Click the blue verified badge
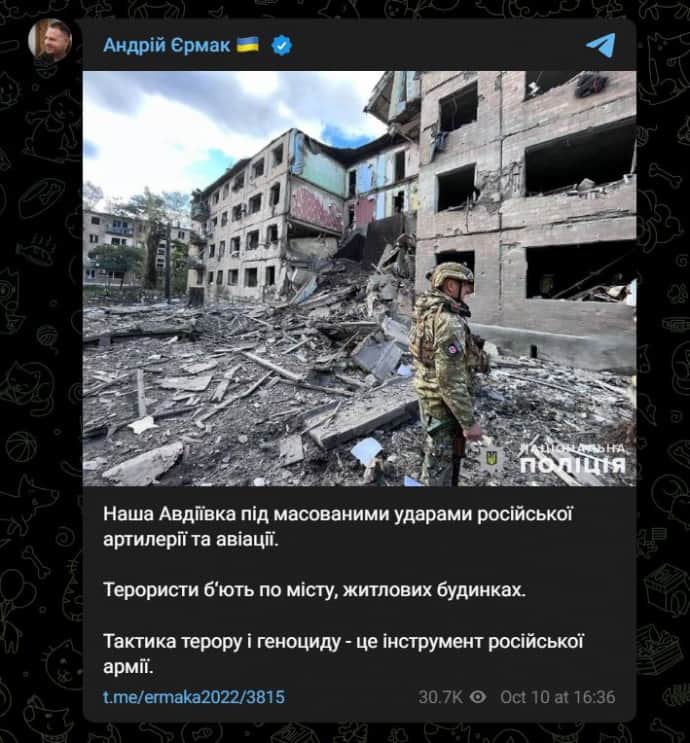Image resolution: width=690 pixels, height=743 pixels. tap(282, 45)
